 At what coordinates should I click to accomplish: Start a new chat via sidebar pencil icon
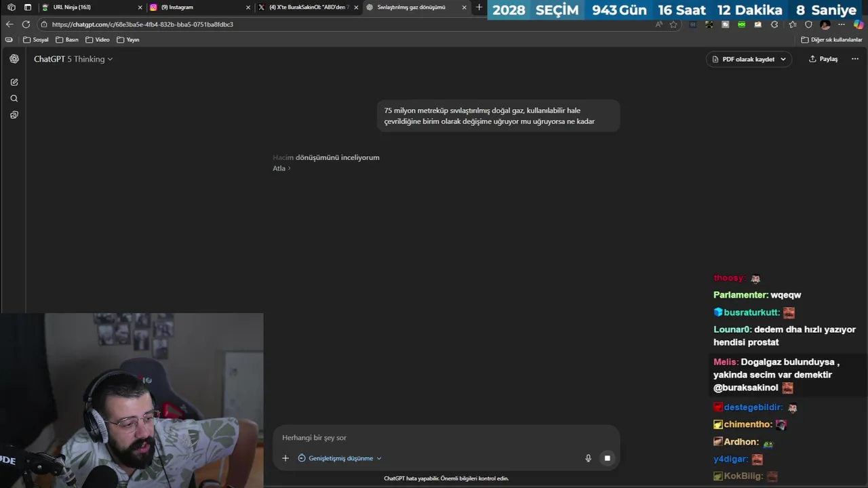coord(14,82)
